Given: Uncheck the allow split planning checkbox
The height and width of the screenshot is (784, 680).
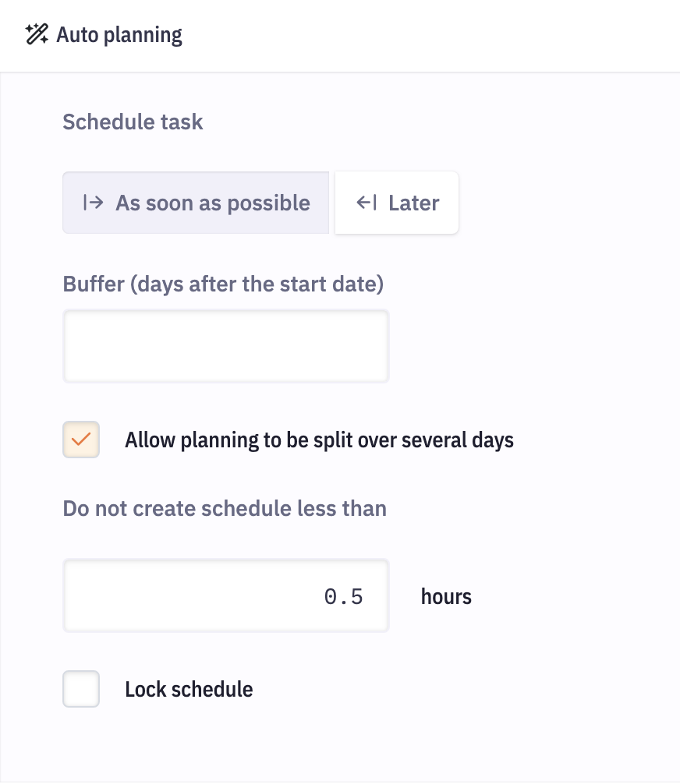Looking at the screenshot, I should pyautogui.click(x=81, y=440).
